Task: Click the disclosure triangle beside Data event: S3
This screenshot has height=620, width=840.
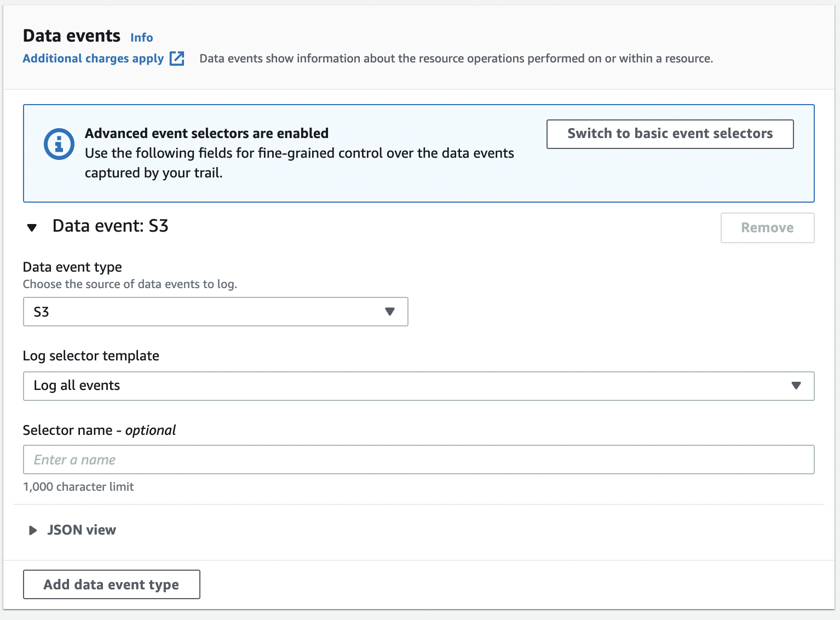Action: [32, 227]
